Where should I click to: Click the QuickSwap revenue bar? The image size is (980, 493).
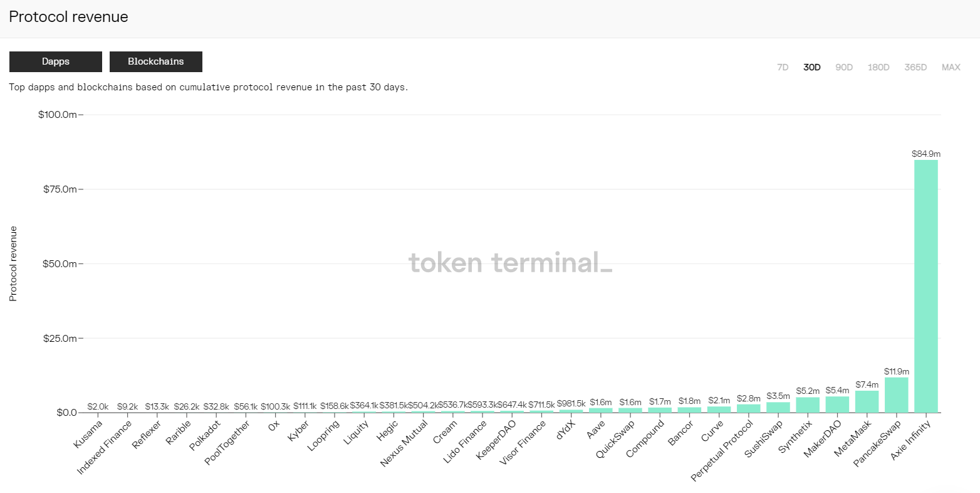630,410
